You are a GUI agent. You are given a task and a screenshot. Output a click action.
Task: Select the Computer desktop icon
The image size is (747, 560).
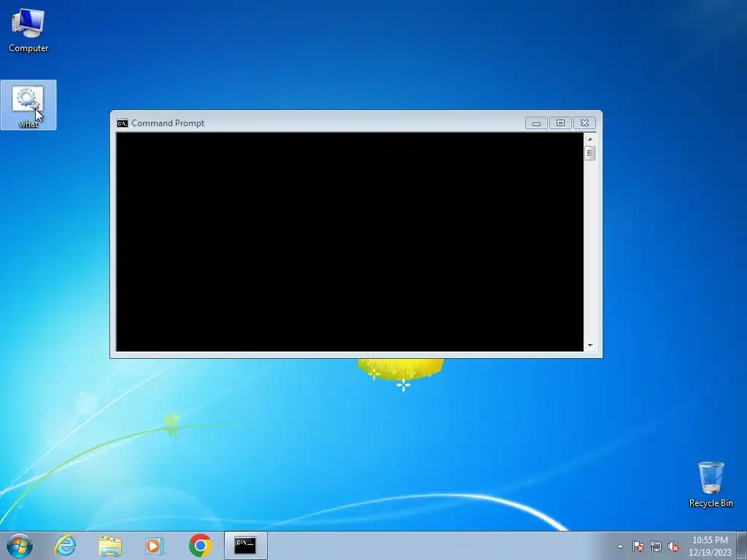coord(28,31)
